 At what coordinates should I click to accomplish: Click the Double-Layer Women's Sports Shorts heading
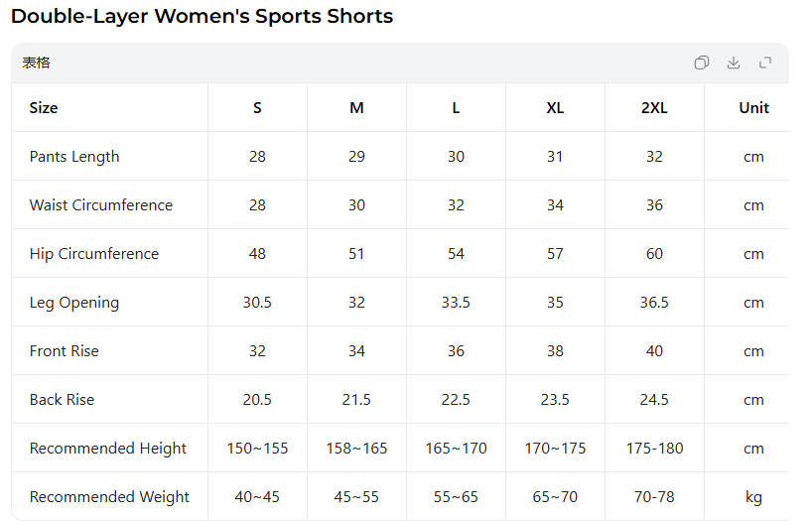203,17
